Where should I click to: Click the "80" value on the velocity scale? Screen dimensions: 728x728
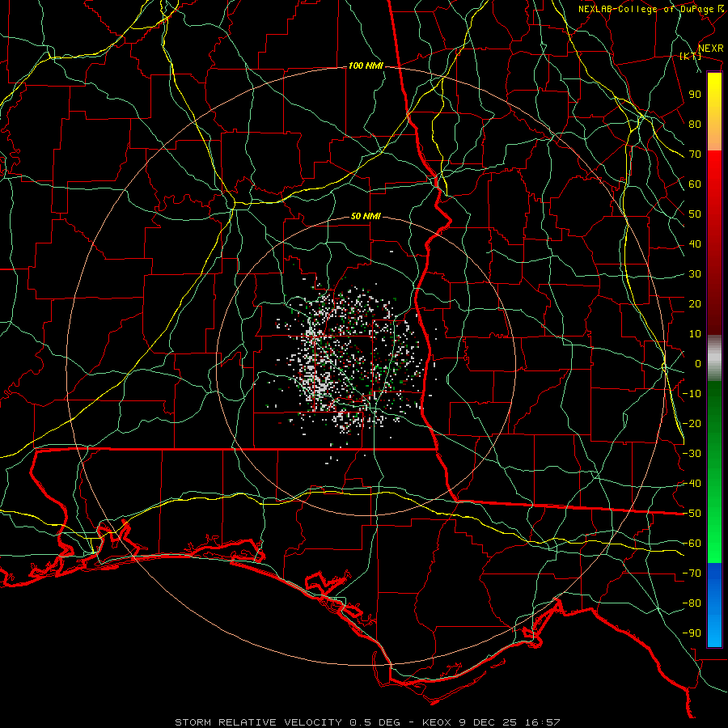tap(695, 125)
